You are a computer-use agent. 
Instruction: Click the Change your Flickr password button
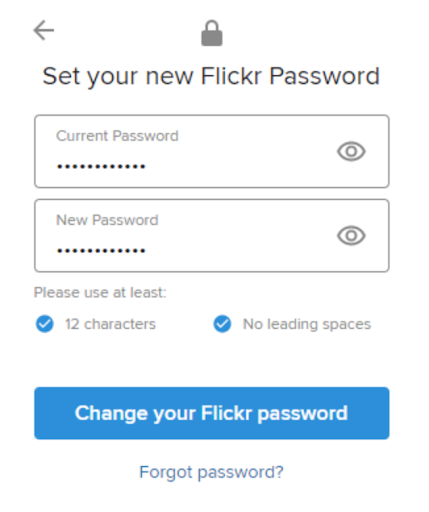[212, 413]
